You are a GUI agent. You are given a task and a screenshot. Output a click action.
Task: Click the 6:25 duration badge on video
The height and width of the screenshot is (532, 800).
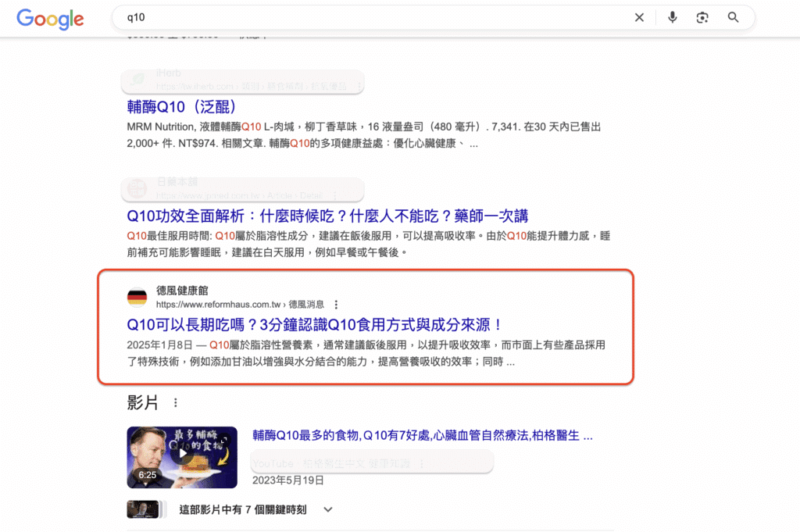(x=147, y=474)
